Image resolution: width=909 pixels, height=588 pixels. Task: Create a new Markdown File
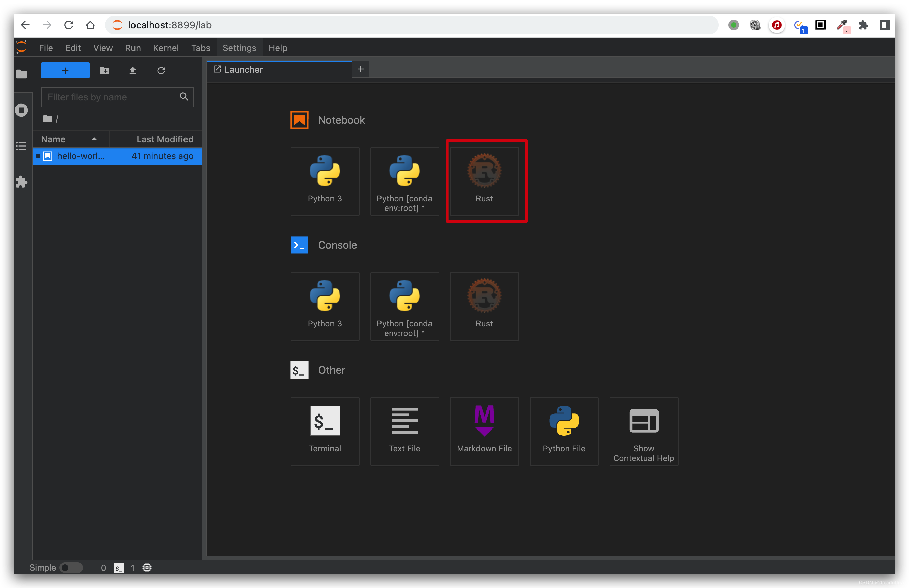click(x=484, y=431)
